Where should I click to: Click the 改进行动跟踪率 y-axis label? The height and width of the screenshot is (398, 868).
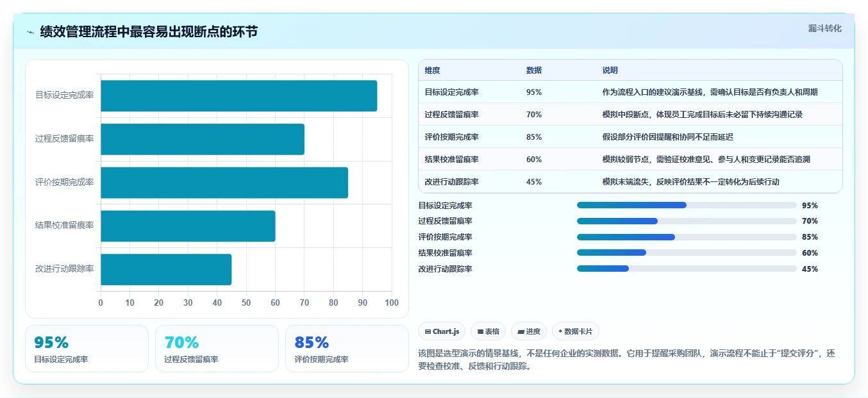(x=64, y=269)
